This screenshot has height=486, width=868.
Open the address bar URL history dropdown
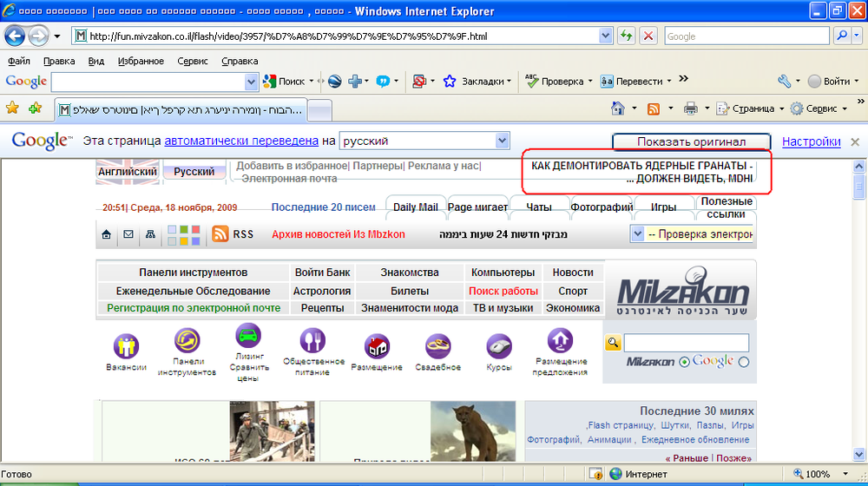pos(606,36)
